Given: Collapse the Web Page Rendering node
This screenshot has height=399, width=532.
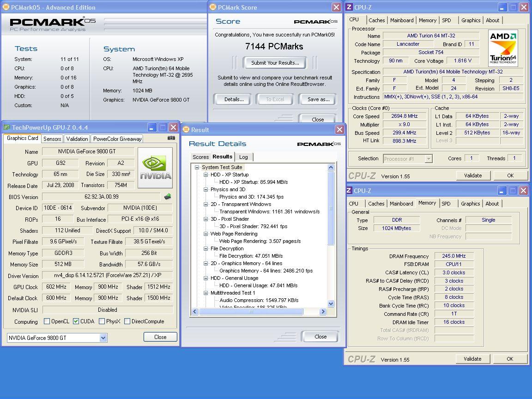Looking at the screenshot, I should pos(206,234).
